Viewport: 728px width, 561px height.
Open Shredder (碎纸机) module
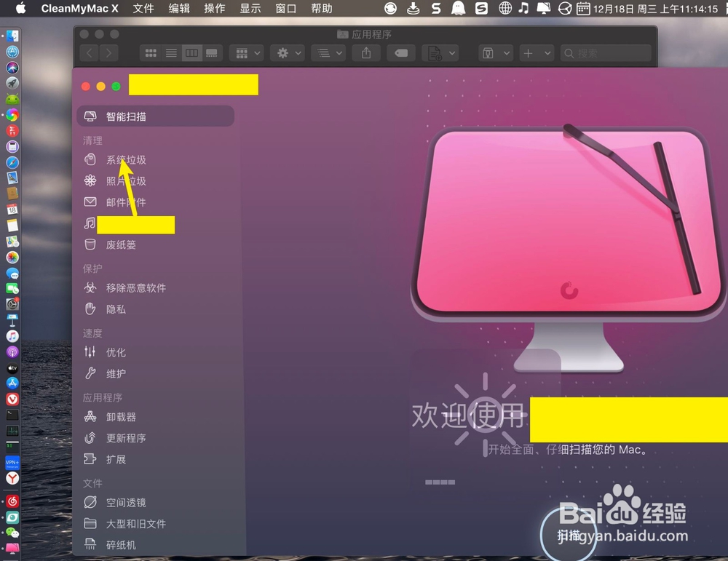121,545
